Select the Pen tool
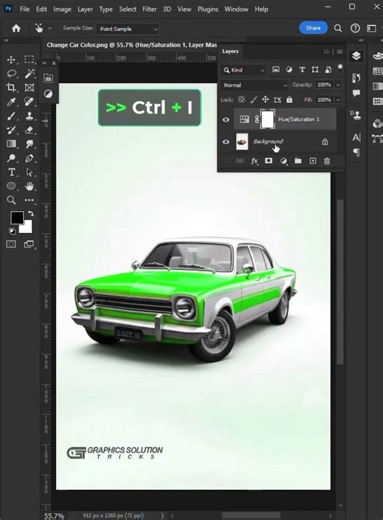The image size is (383, 520). coord(29,158)
